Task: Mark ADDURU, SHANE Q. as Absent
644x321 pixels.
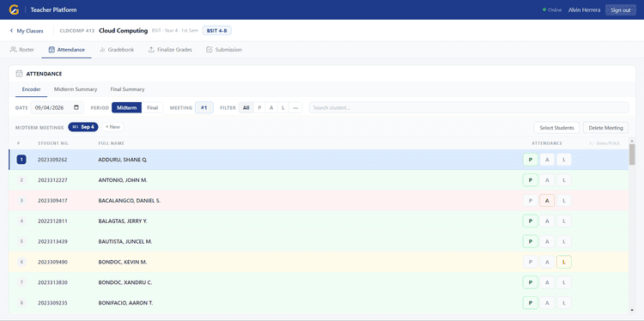Action: (x=547, y=160)
